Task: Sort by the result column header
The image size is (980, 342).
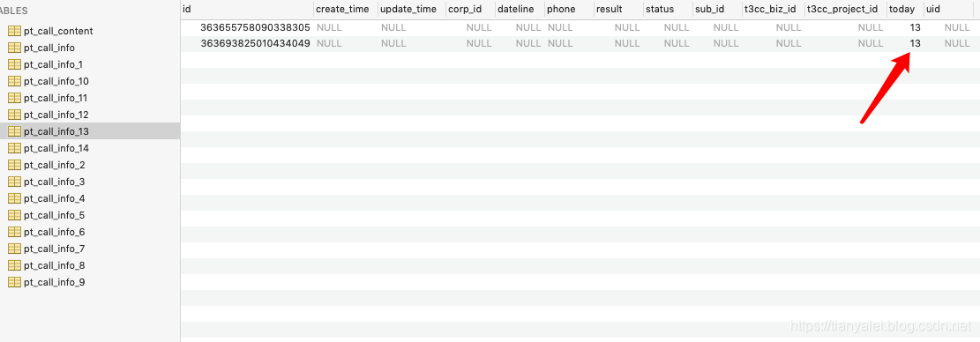Action: tap(618, 9)
